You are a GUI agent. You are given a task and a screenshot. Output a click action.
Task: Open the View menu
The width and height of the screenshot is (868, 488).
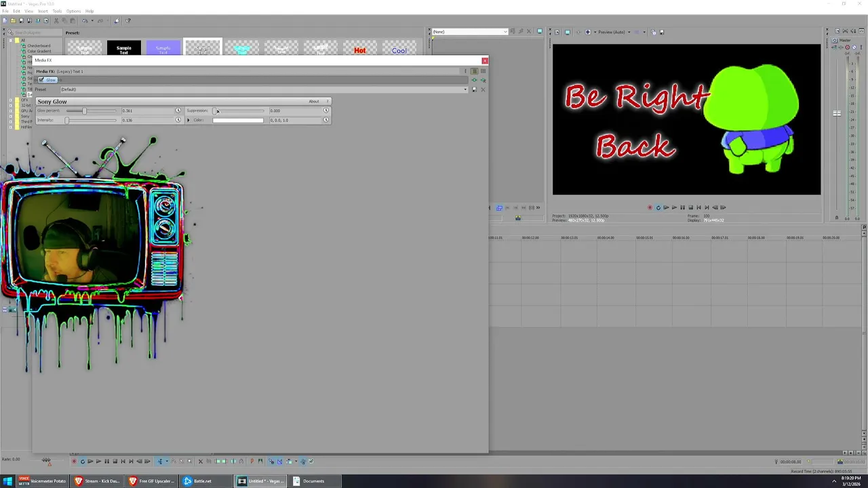29,11
